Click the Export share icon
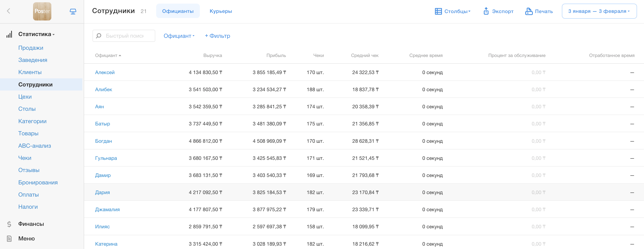 click(x=486, y=11)
